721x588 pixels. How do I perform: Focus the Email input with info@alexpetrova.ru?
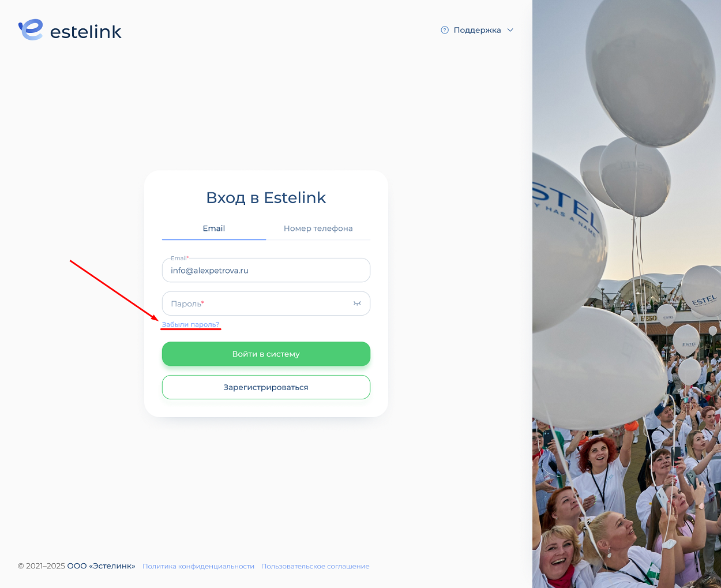(x=266, y=270)
